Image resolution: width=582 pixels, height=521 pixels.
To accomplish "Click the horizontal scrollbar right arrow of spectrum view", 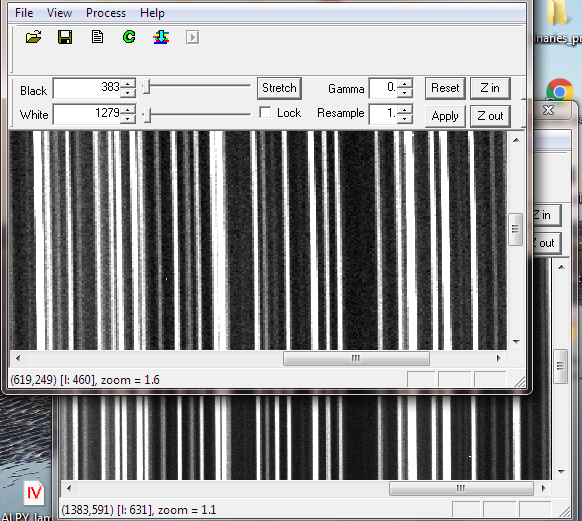I will coord(498,358).
